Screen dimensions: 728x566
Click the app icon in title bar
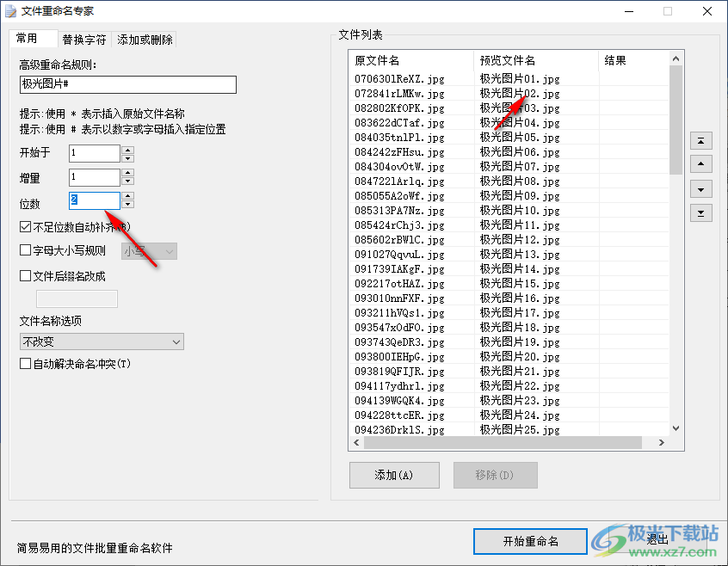click(10, 11)
